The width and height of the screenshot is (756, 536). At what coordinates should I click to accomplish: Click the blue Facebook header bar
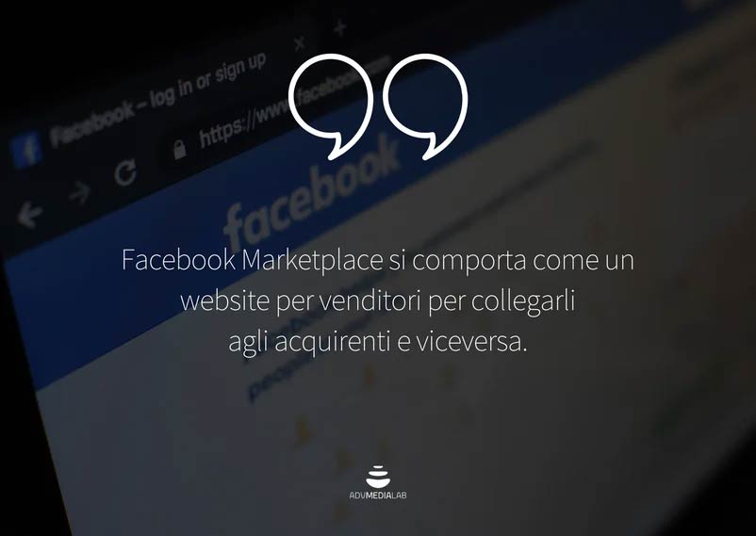[289, 217]
